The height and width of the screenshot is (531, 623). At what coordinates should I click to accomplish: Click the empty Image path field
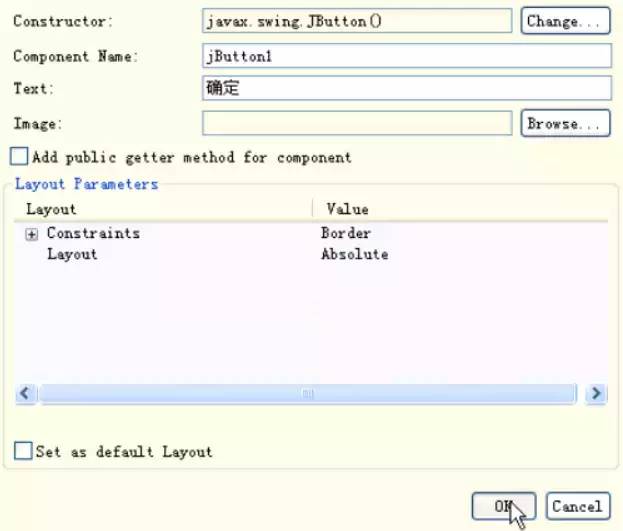coord(357,124)
